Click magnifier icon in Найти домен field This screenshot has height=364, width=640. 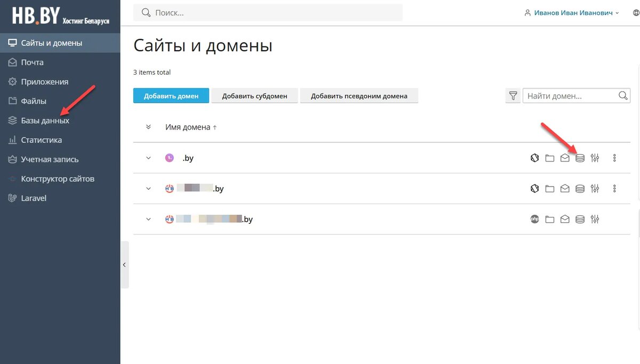click(x=623, y=96)
